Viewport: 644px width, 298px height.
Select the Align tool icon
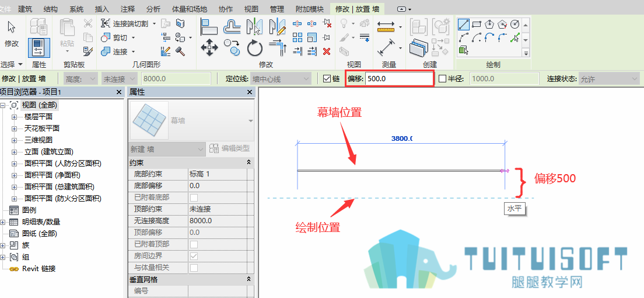[x=209, y=27]
